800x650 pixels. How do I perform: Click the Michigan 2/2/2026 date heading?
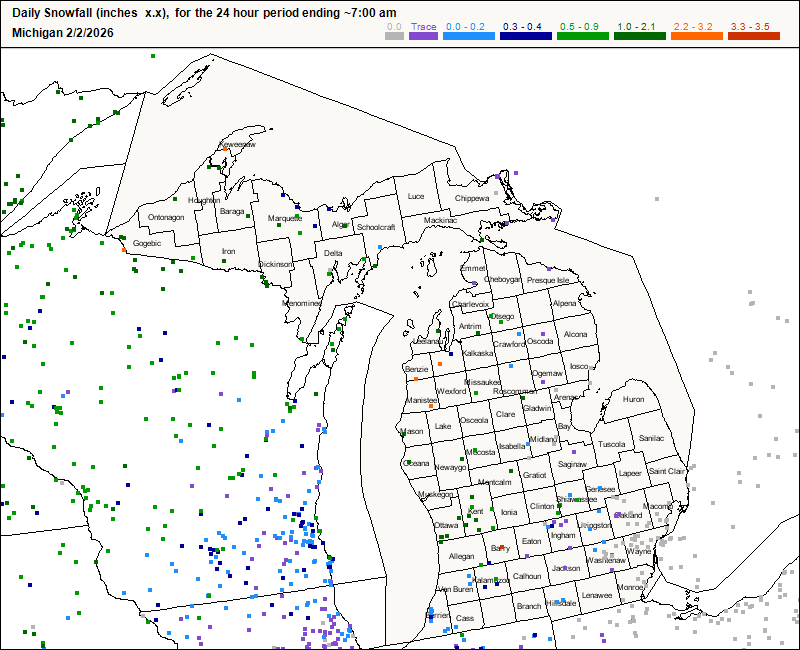click(x=63, y=32)
